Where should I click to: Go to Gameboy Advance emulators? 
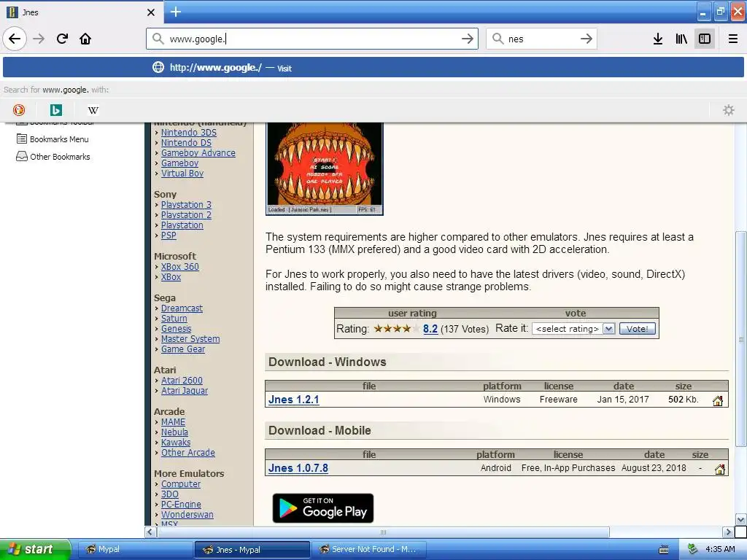pyautogui.click(x=198, y=153)
